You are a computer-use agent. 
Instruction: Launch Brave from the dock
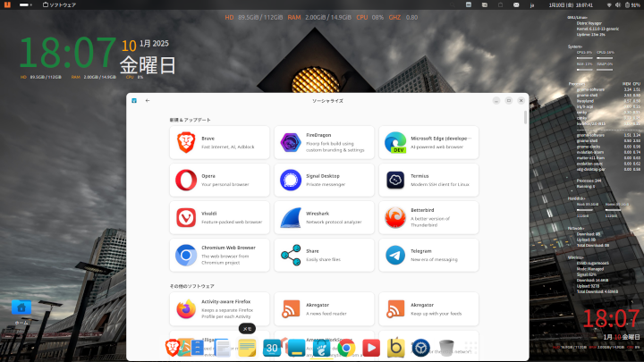point(173,348)
